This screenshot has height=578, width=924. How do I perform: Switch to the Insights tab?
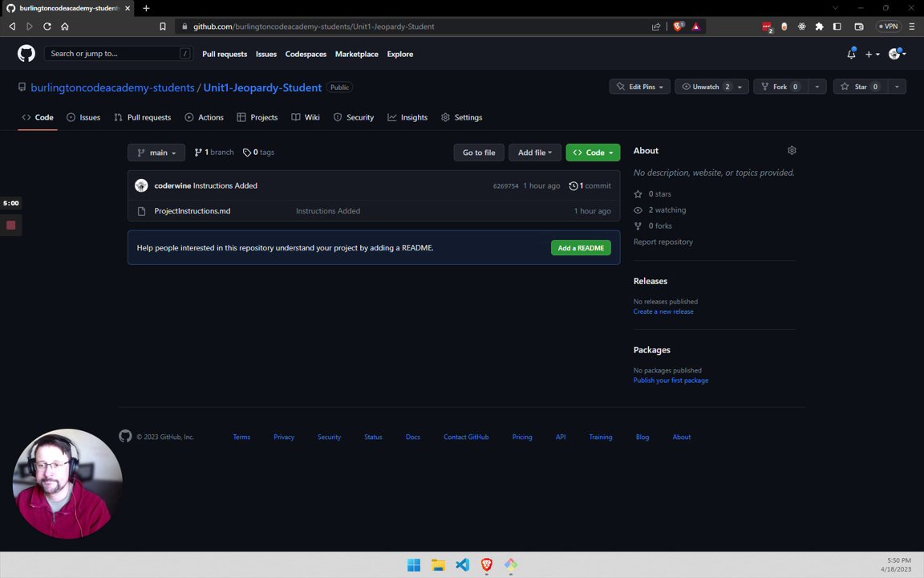click(x=407, y=117)
